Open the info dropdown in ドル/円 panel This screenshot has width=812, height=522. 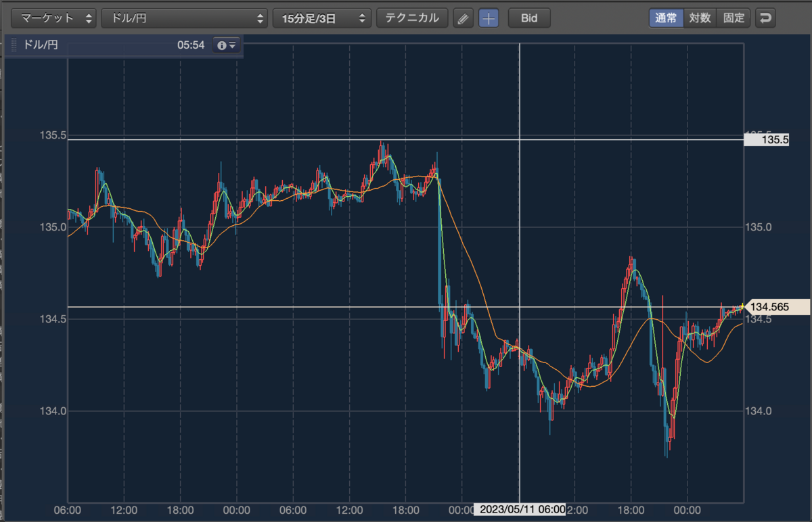[226, 45]
